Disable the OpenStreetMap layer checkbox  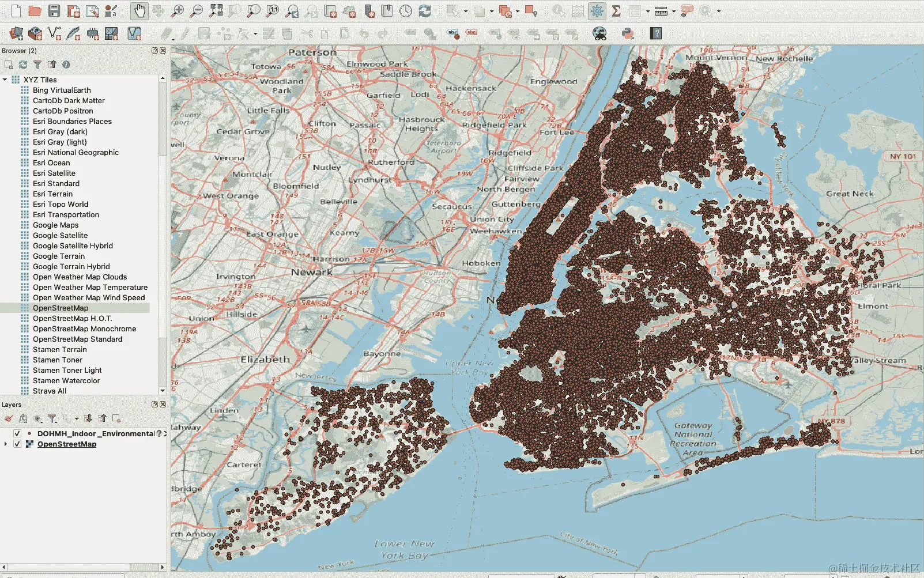click(x=17, y=444)
